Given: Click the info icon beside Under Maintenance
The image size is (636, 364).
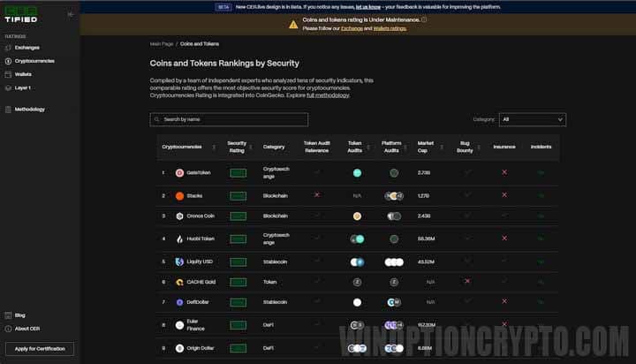Looking at the screenshot, I should 424,19.
